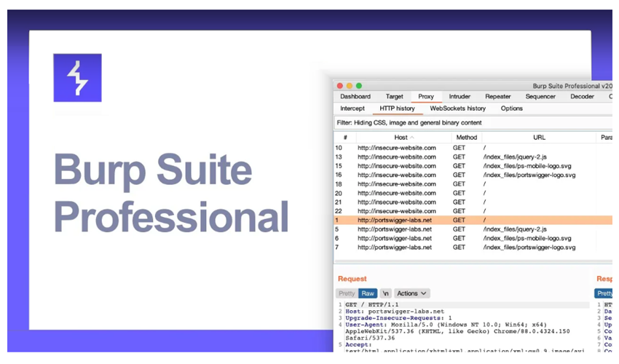This screenshot has width=619, height=364.
Task: Toggle Host column sort arrow
Action: [412, 138]
